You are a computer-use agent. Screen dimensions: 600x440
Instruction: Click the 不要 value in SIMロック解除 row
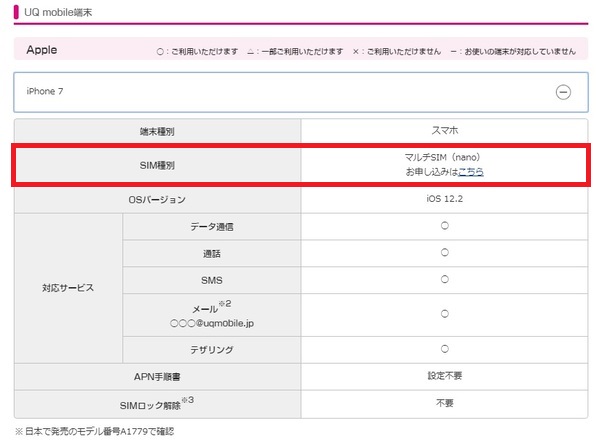coord(444,403)
